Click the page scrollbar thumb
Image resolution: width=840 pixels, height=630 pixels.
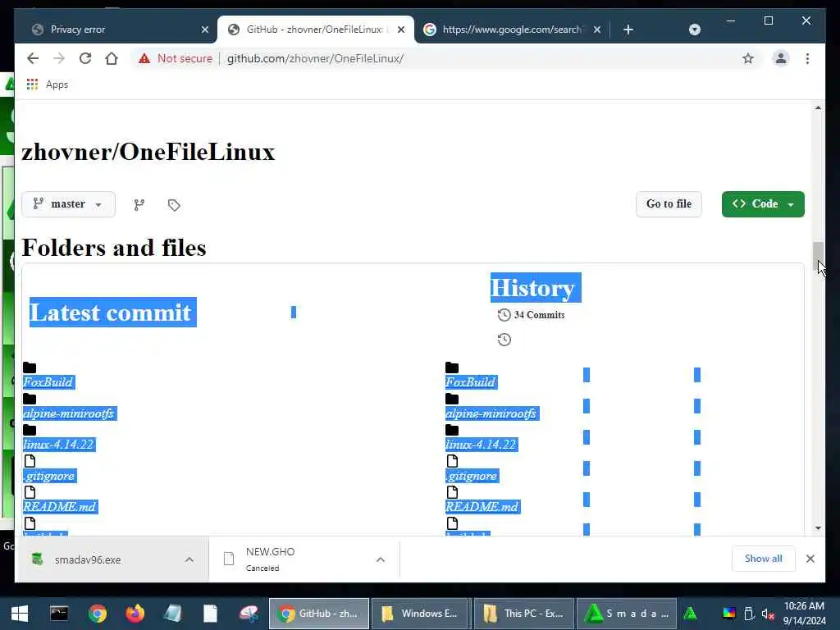(818, 256)
